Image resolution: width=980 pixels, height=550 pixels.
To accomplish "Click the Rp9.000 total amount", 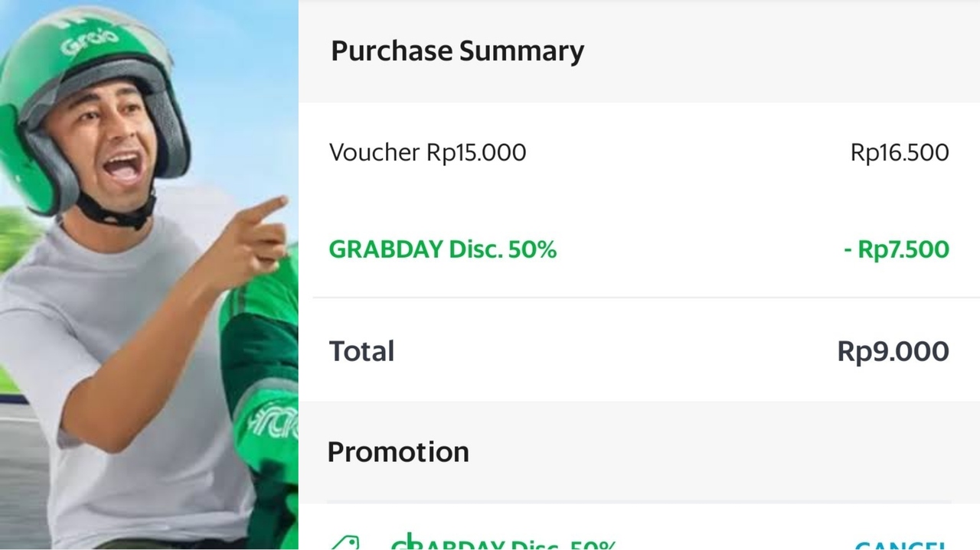I will [893, 351].
